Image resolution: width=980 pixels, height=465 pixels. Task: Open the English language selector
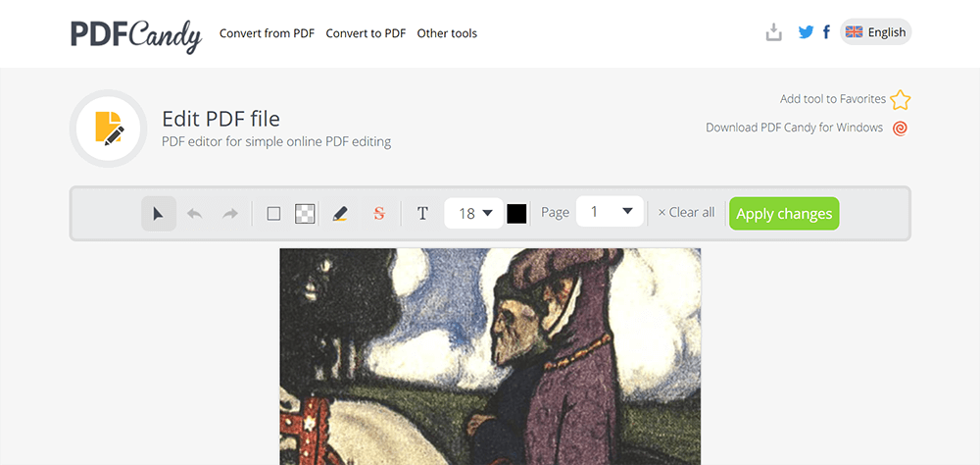(x=875, y=32)
